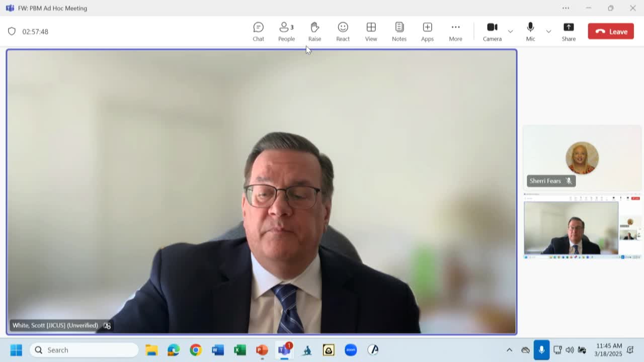Open the More actions menu

click(455, 32)
